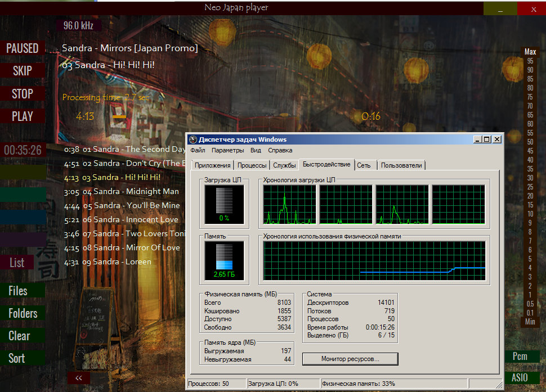The width and height of the screenshot is (546, 392).
Task: Click the Task Manager title bar icon
Action: tap(193, 139)
